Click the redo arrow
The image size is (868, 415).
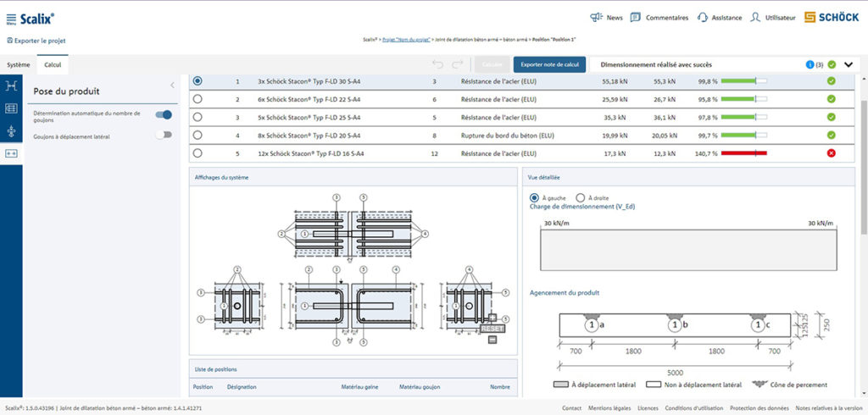pyautogui.click(x=457, y=64)
